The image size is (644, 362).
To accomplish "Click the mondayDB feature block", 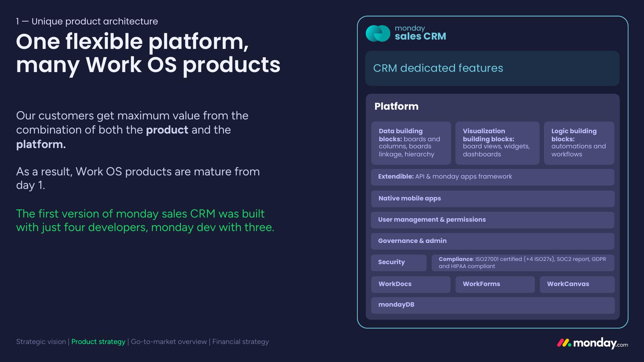I will tap(493, 304).
